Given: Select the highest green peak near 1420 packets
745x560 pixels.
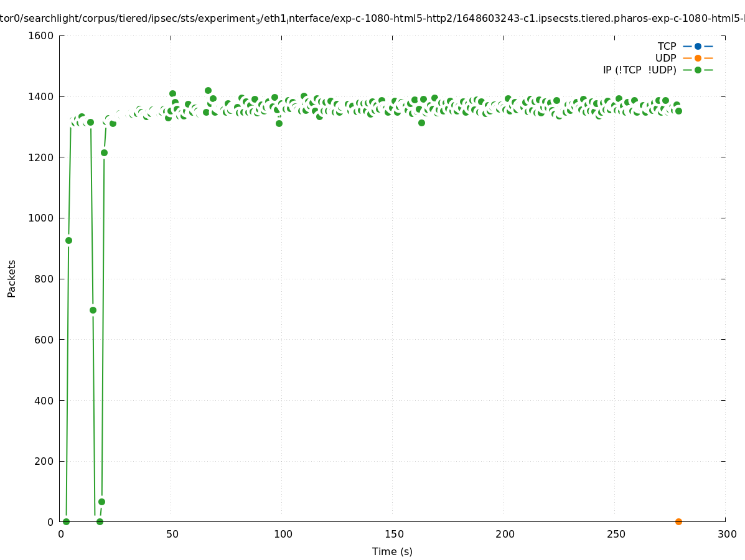Looking at the screenshot, I should click(208, 90).
